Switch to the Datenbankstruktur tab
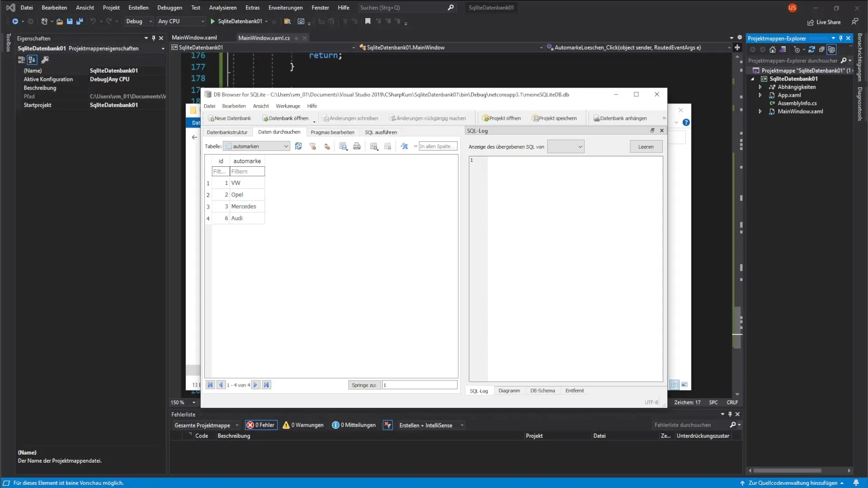 pyautogui.click(x=227, y=132)
